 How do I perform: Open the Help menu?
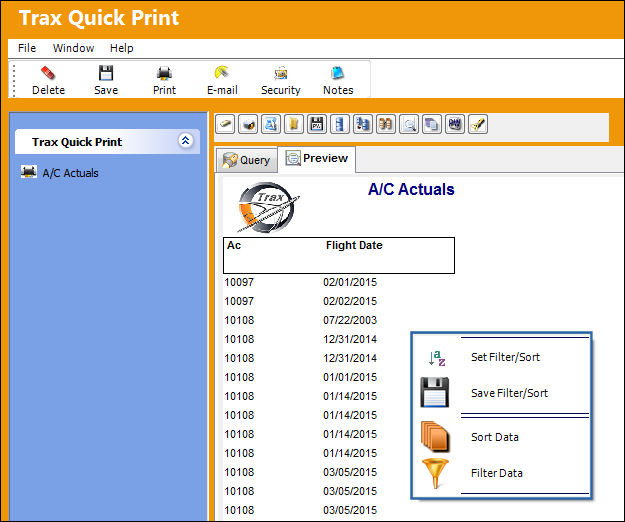(122, 48)
